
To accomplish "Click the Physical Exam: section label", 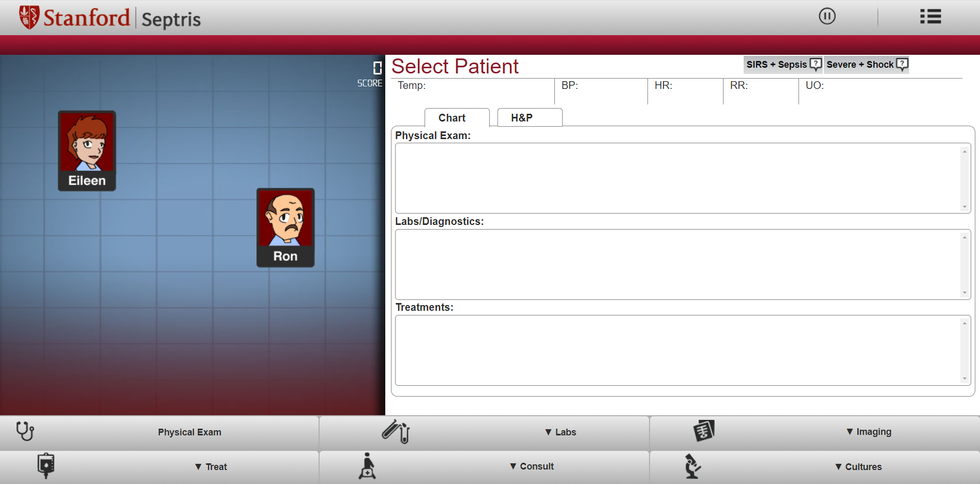I will [433, 135].
